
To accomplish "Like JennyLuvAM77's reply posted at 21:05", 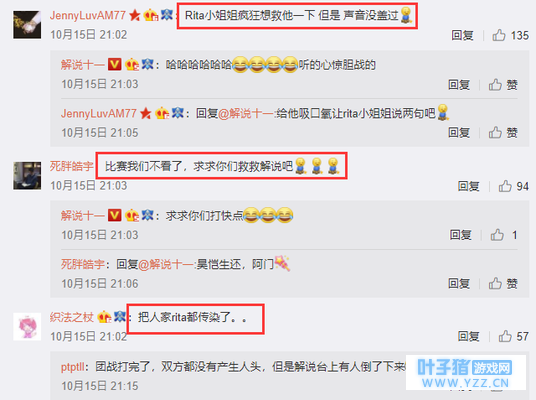I will pyautogui.click(x=503, y=133).
